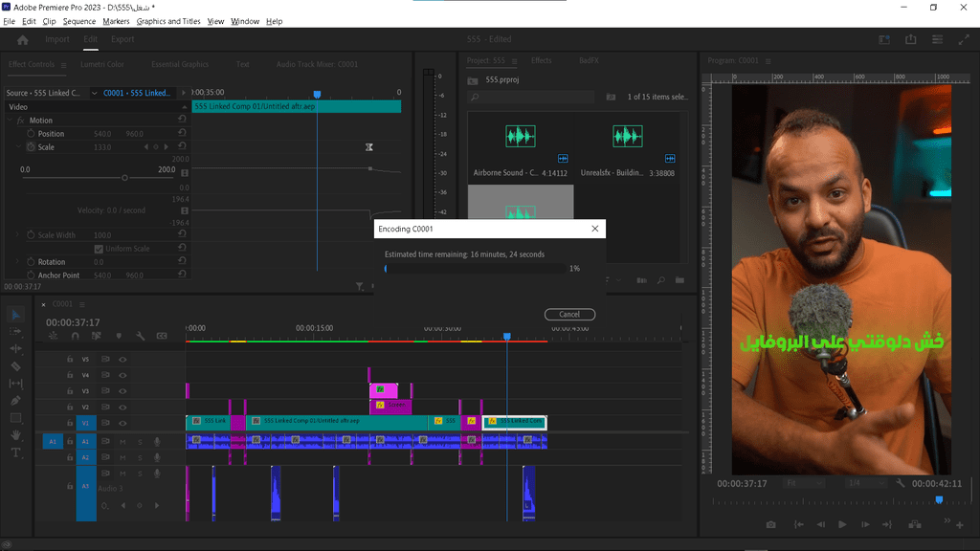The height and width of the screenshot is (551, 980).
Task: Toggle Linked Selection in timeline
Action: [x=97, y=336]
